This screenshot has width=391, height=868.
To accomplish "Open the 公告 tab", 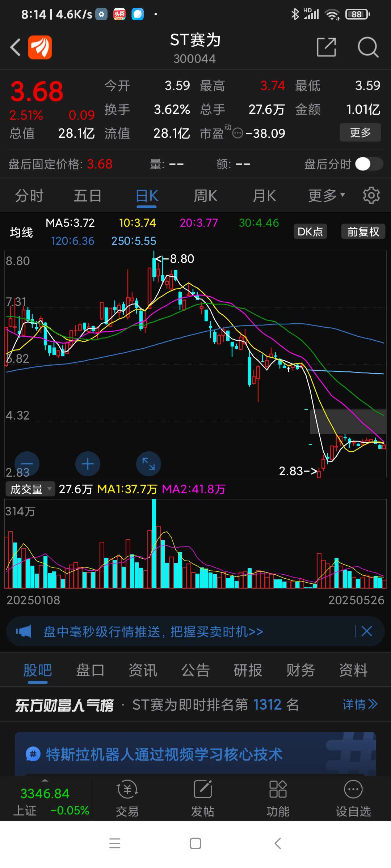I will (195, 670).
